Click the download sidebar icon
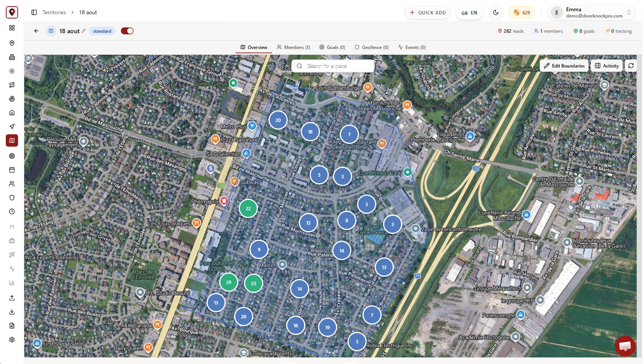This screenshot has width=644, height=364. [12, 312]
